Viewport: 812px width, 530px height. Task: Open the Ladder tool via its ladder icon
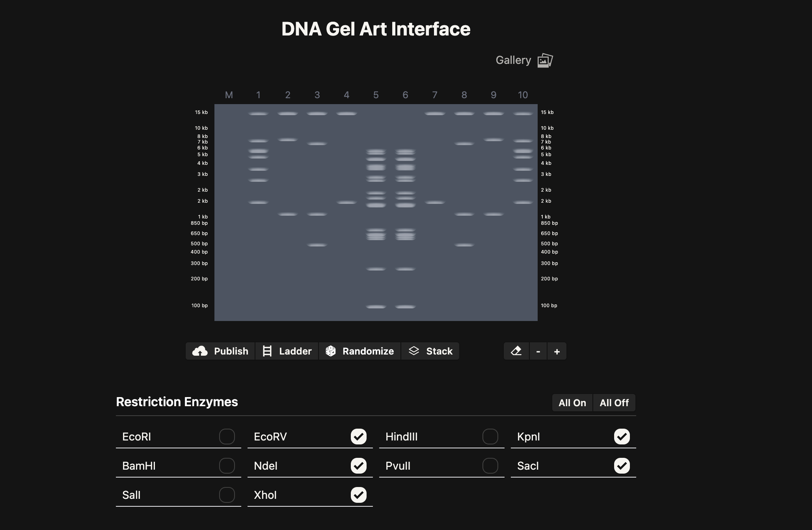(268, 351)
